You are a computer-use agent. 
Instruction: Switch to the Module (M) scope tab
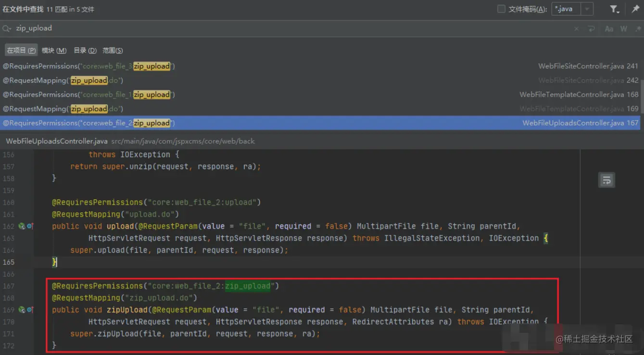[54, 50]
